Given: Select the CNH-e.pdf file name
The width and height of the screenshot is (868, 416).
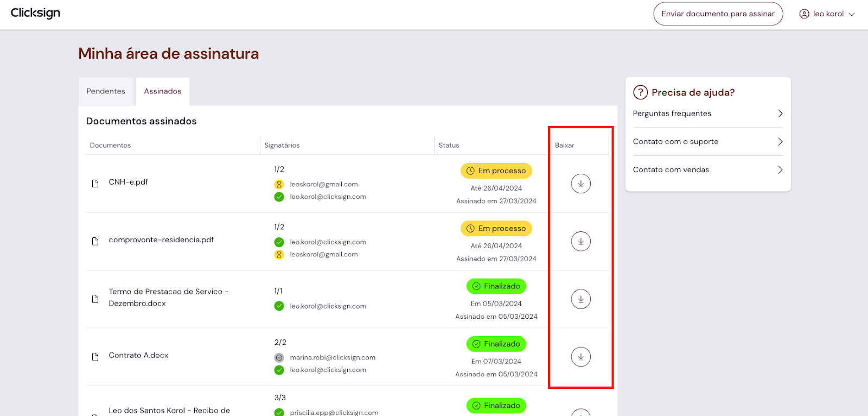Looking at the screenshot, I should tap(129, 182).
